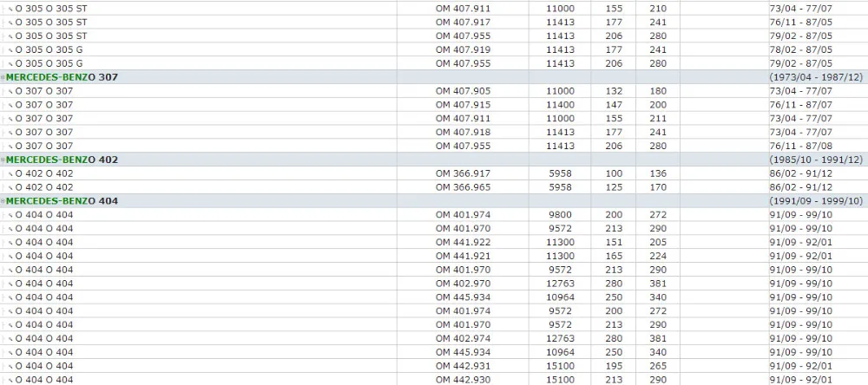This screenshot has height=385, width=868.
Task: Click engine code OM 407.918
Action: tap(463, 132)
